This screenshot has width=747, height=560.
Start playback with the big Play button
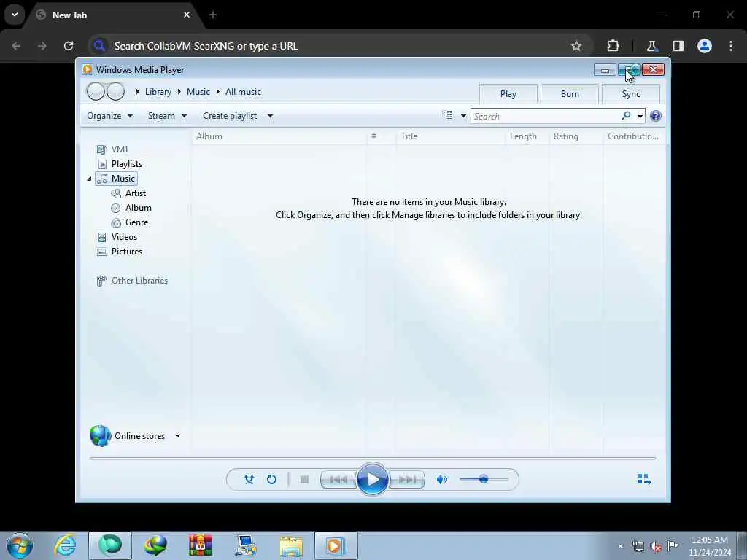pyautogui.click(x=373, y=479)
